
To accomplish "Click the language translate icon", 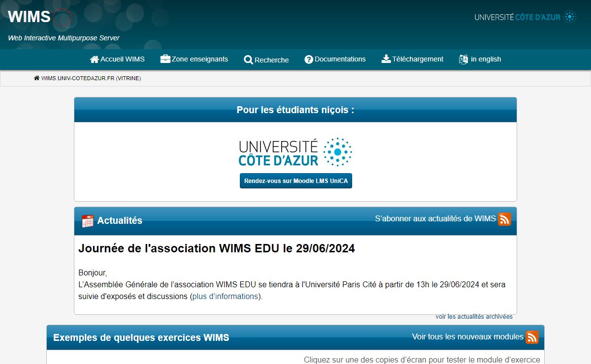I will (x=463, y=60).
